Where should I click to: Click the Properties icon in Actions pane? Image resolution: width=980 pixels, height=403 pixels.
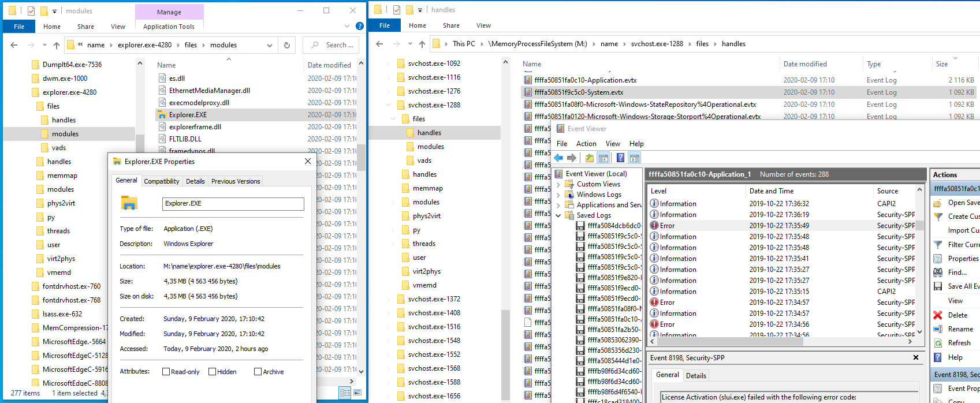938,259
